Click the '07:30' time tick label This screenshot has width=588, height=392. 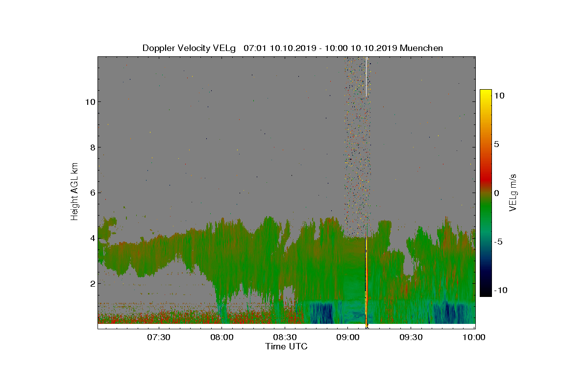(x=158, y=337)
